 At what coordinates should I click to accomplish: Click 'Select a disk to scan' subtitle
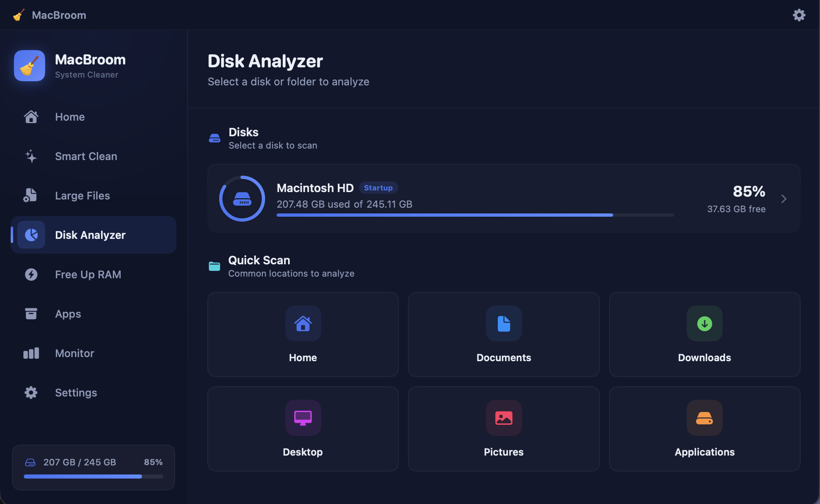pos(273,145)
